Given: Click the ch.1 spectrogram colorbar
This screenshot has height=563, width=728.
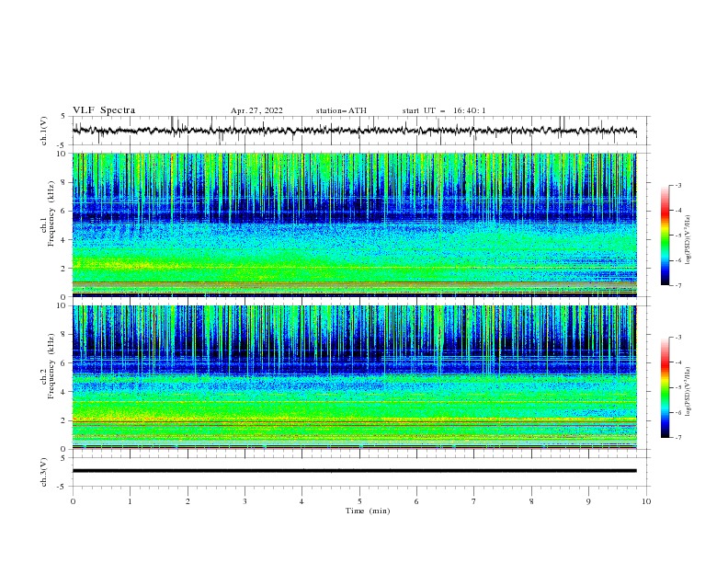Looking at the screenshot, I should pos(665,236).
